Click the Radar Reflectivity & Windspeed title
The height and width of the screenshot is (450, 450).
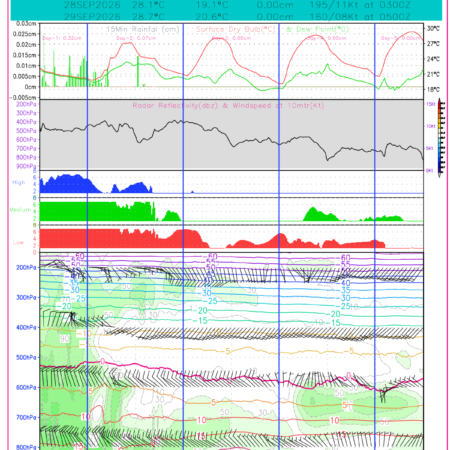(228, 106)
